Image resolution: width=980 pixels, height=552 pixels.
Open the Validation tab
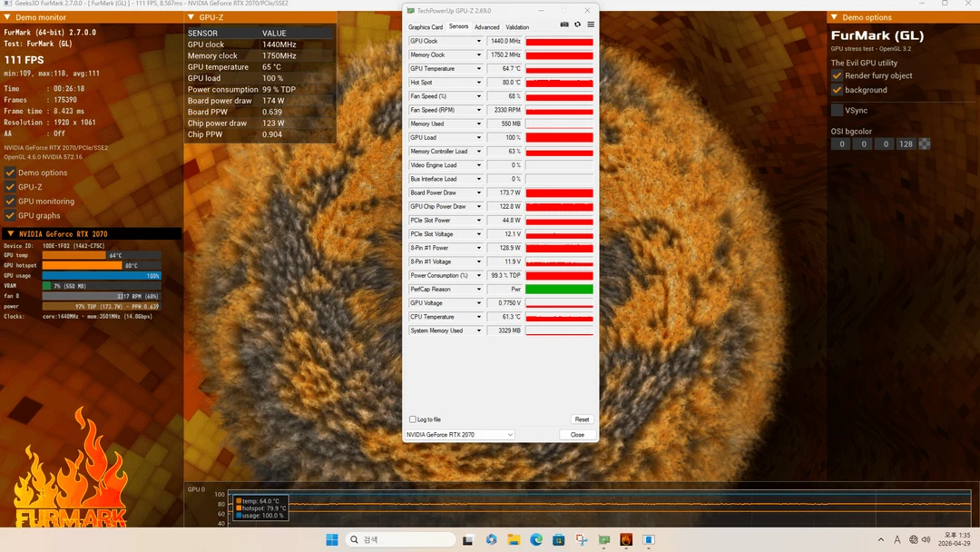[517, 27]
